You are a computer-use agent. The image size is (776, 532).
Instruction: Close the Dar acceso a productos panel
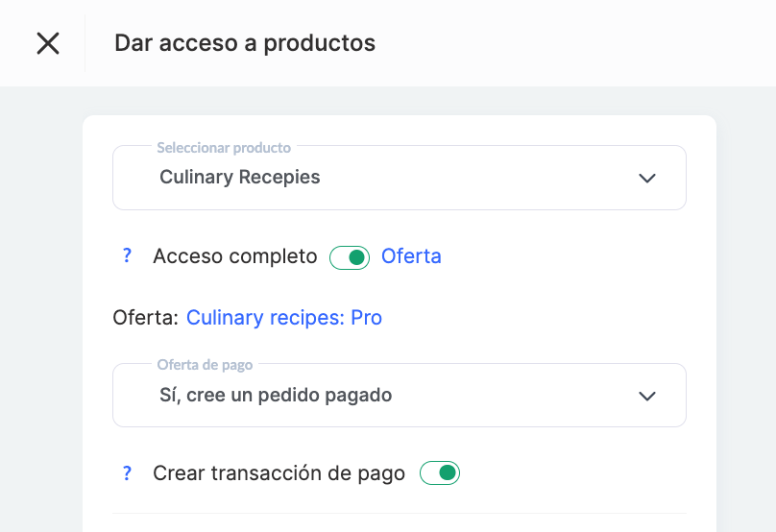(x=48, y=43)
